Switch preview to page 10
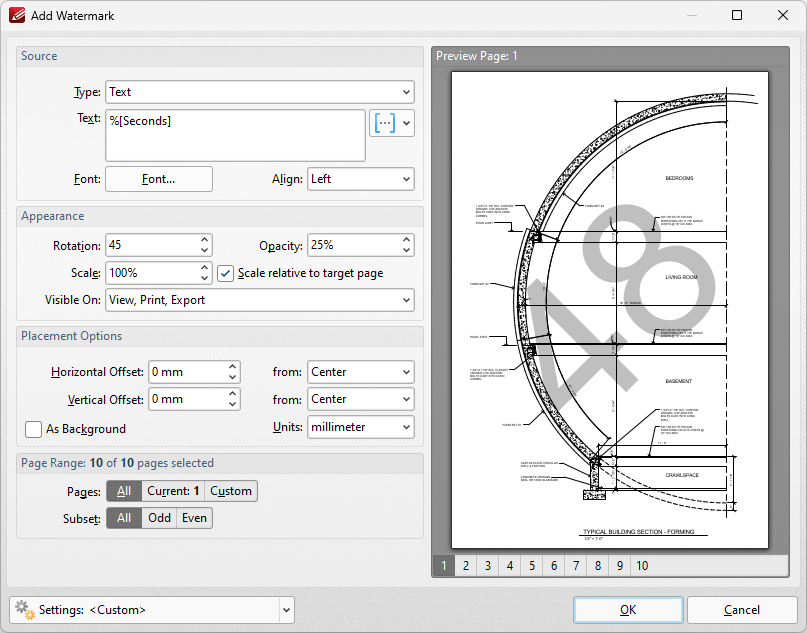This screenshot has height=633, width=807. [642, 566]
